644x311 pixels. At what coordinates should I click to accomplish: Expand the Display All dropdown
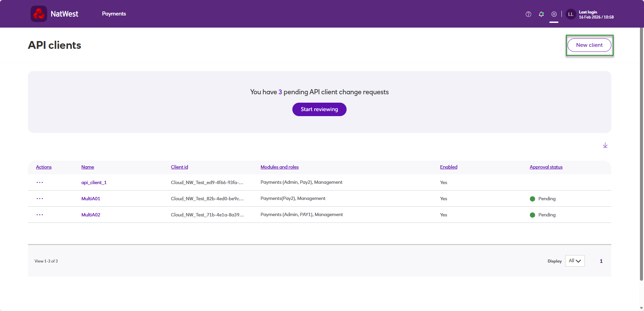(x=575, y=261)
